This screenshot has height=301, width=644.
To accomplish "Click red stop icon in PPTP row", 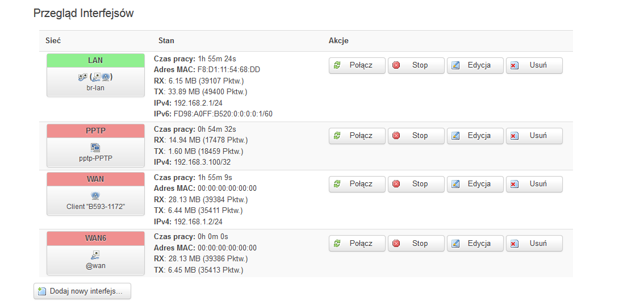I will [x=396, y=136].
